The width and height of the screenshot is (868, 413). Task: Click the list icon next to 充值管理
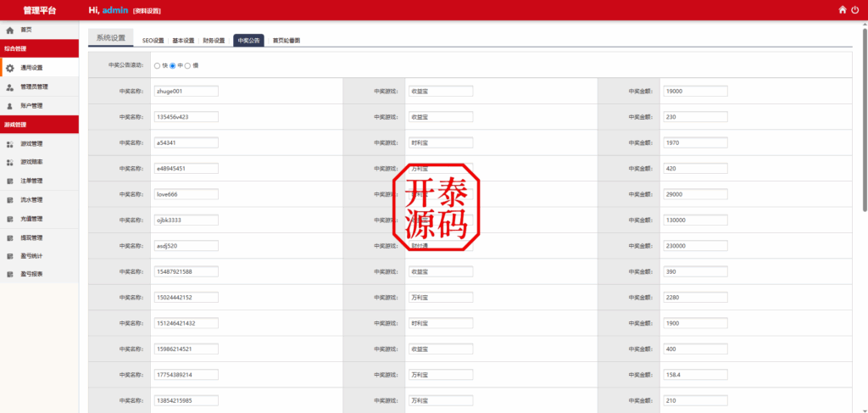[9, 219]
